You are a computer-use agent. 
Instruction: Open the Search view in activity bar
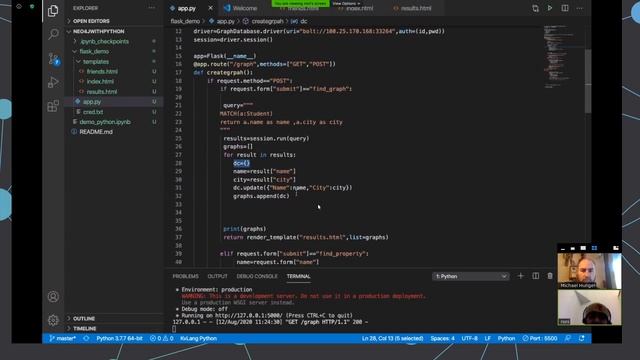(53, 34)
